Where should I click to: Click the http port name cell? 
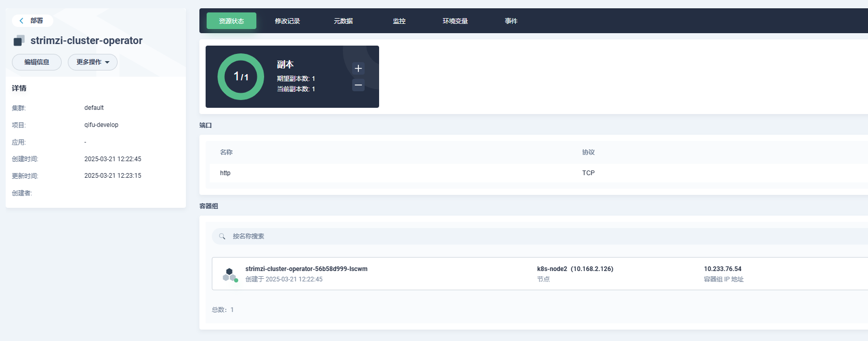coord(225,173)
